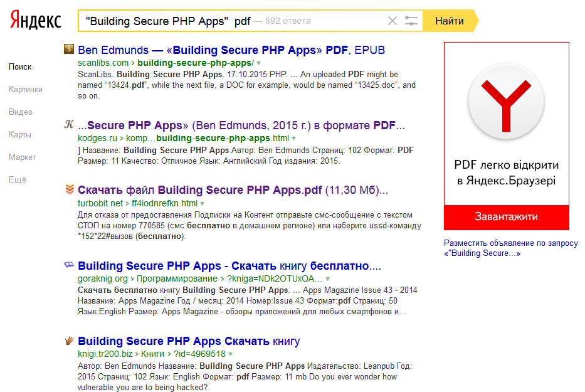This screenshot has width=585, height=392.
Task: Open Ben Edmunds Building Secure PHP Apps PDF, EPUB result
Action: (231, 50)
